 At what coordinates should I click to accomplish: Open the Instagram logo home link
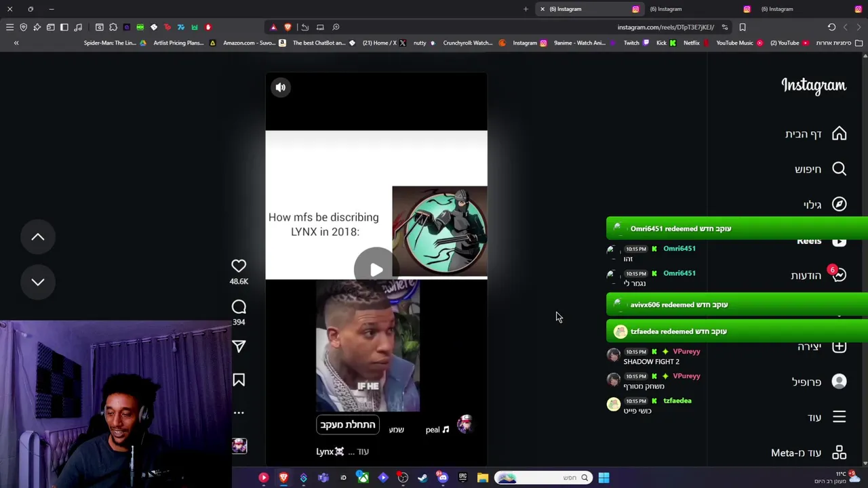[x=814, y=85]
